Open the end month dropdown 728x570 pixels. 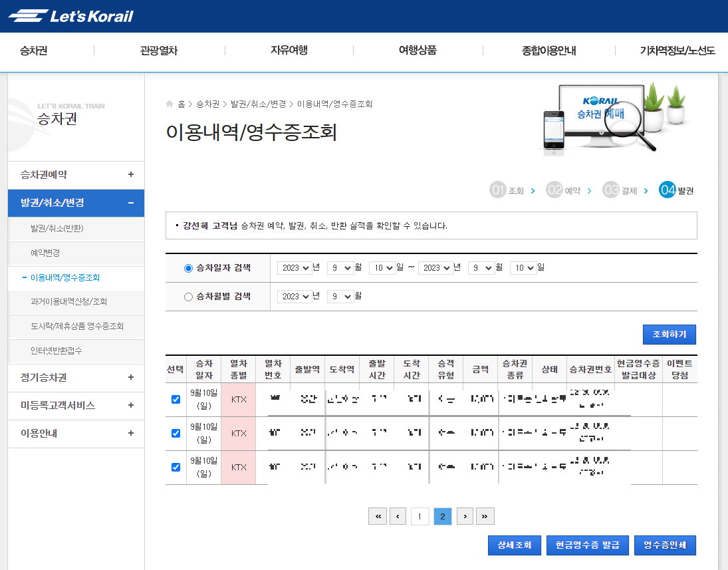[481, 268]
